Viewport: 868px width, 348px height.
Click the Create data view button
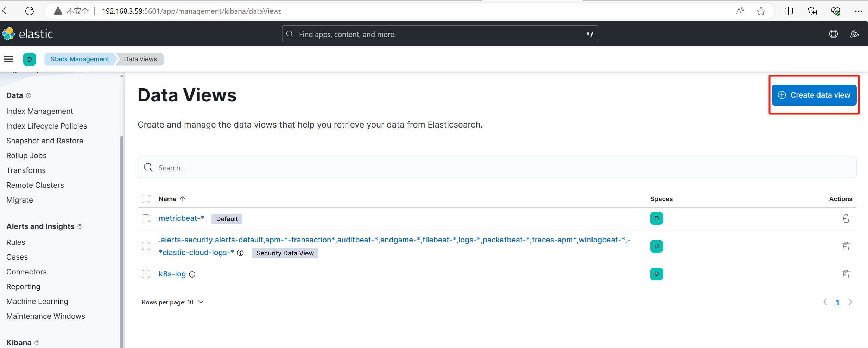tap(814, 95)
